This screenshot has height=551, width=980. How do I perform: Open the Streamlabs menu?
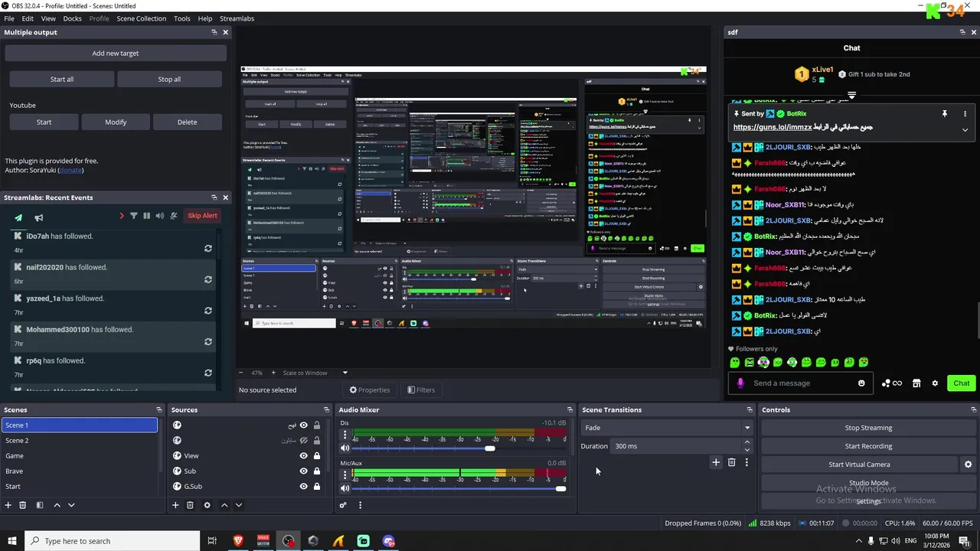point(237,18)
